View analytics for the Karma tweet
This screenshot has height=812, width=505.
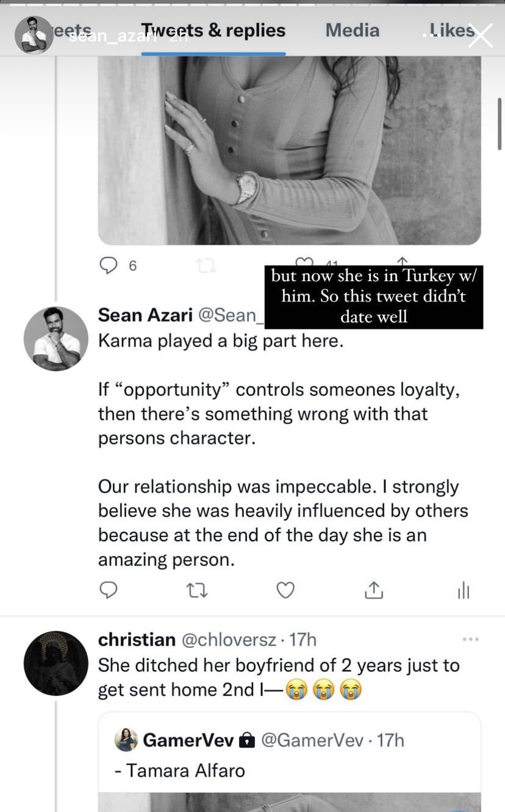[x=464, y=590]
